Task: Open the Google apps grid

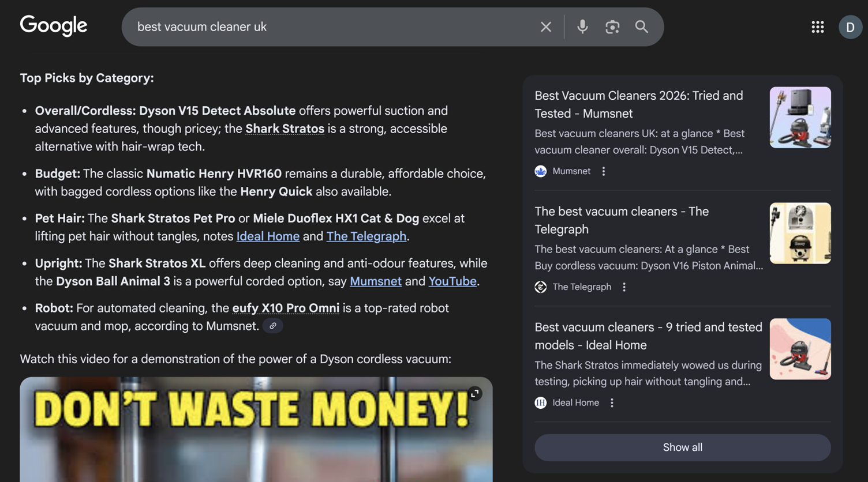Action: pos(817,27)
